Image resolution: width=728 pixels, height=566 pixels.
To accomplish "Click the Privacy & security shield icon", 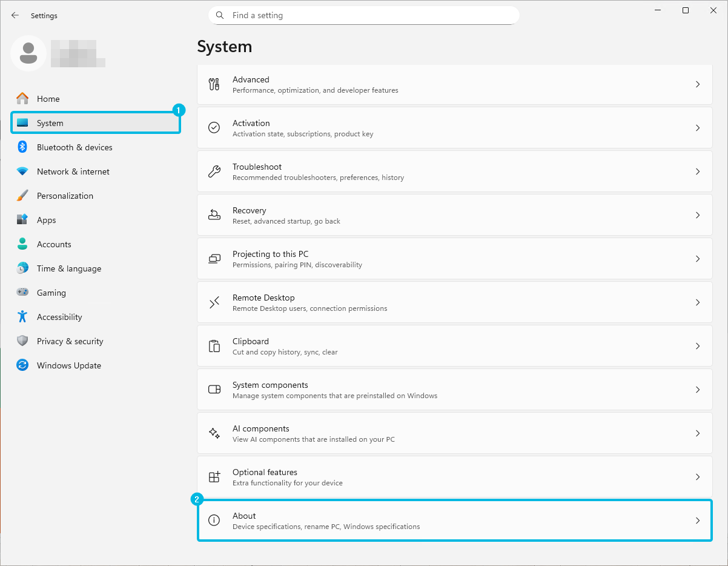I will [22, 341].
